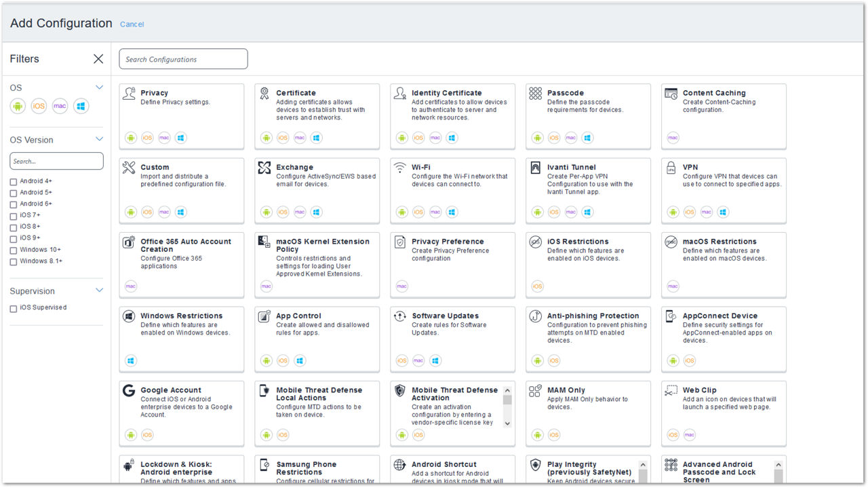Open the Samsung Phone Restrictions card
The image size is (868, 488).
tap(317, 470)
